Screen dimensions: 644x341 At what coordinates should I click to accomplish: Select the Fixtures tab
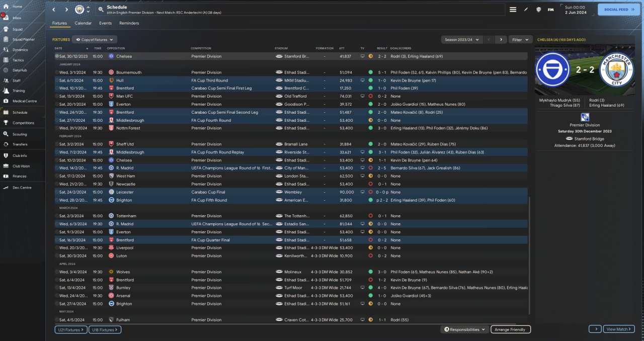click(x=59, y=23)
